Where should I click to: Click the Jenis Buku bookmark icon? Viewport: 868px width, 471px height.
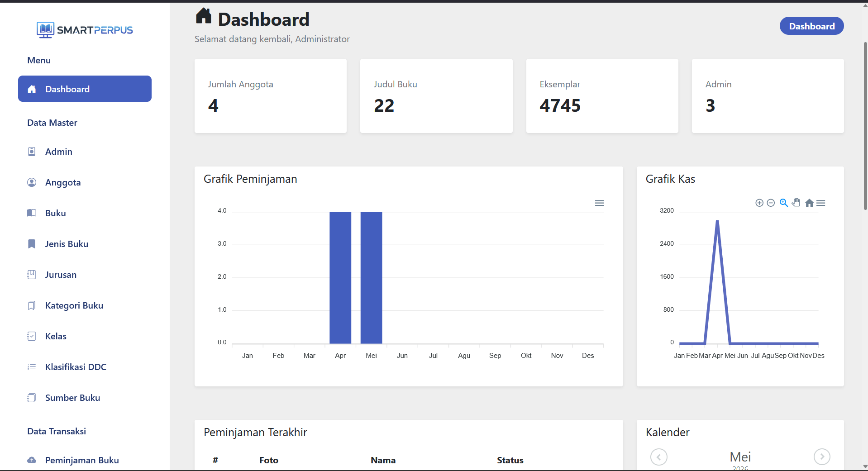point(32,244)
